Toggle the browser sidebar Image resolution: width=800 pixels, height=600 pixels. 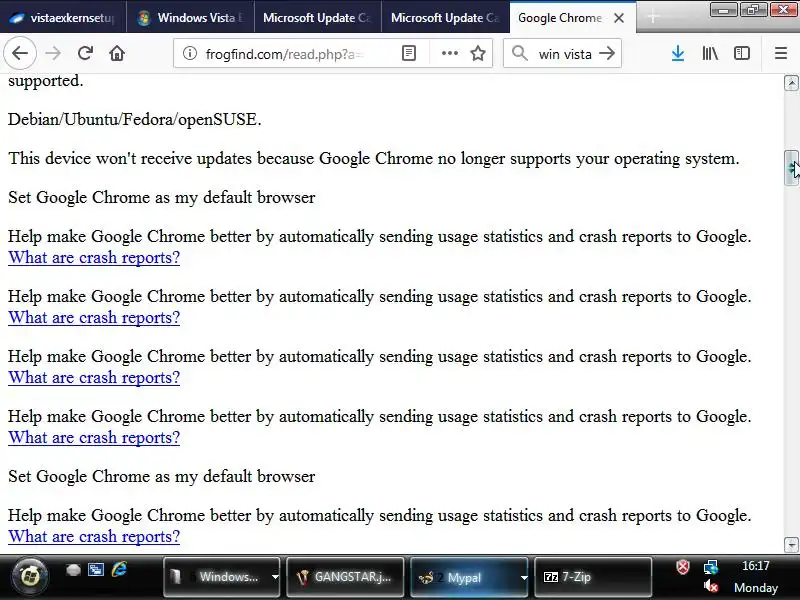(741, 53)
